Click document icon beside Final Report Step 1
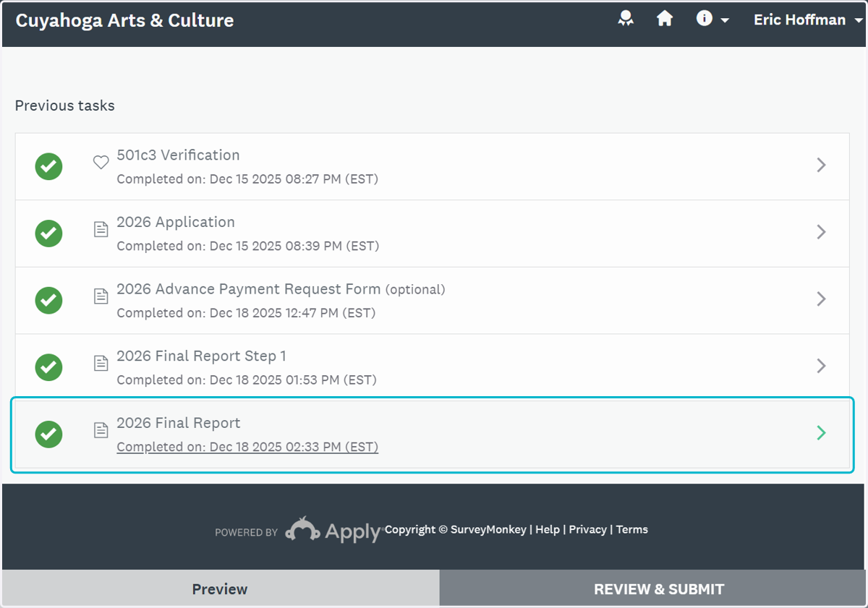The height and width of the screenshot is (608, 868). (101, 363)
